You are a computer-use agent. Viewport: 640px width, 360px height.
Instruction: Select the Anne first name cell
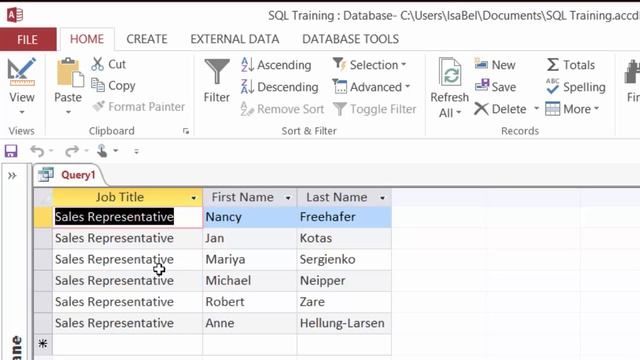click(x=250, y=323)
